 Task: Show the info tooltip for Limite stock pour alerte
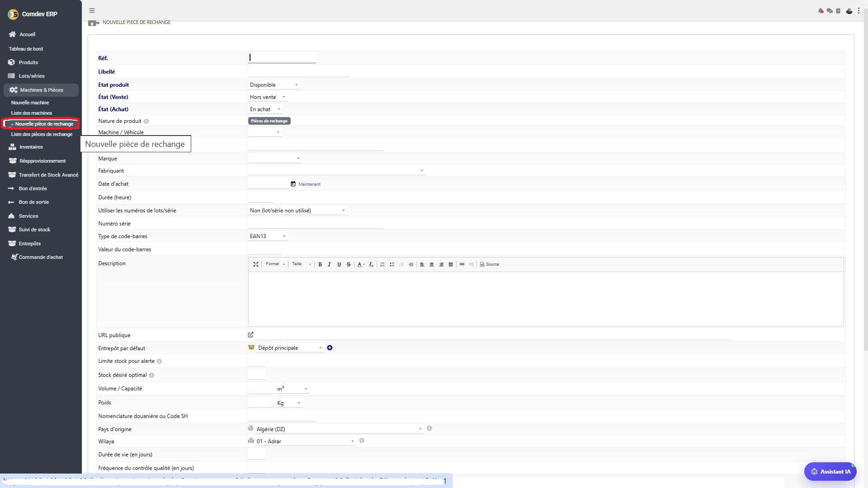[x=159, y=361]
